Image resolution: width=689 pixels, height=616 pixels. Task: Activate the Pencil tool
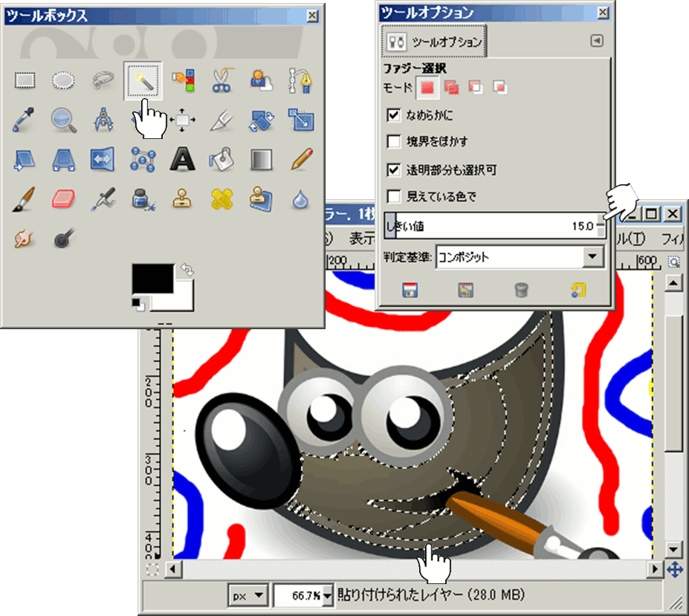coord(300,158)
